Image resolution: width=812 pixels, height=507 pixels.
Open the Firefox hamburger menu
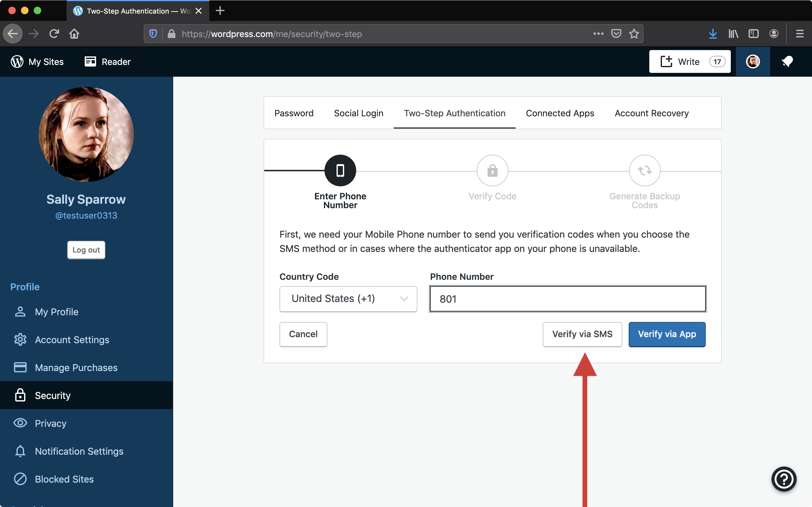(x=800, y=34)
